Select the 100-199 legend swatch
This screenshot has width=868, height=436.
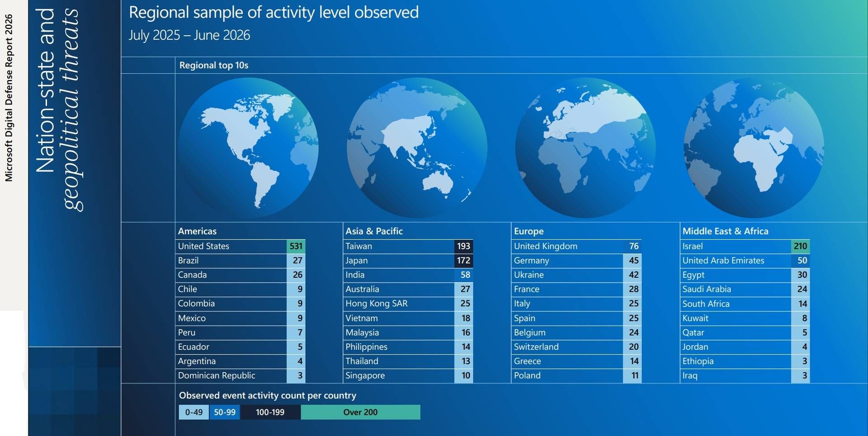[270, 412]
